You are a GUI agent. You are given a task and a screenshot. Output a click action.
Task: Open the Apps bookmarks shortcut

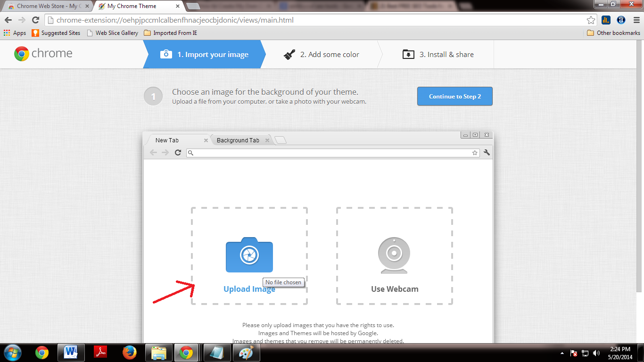click(x=15, y=33)
